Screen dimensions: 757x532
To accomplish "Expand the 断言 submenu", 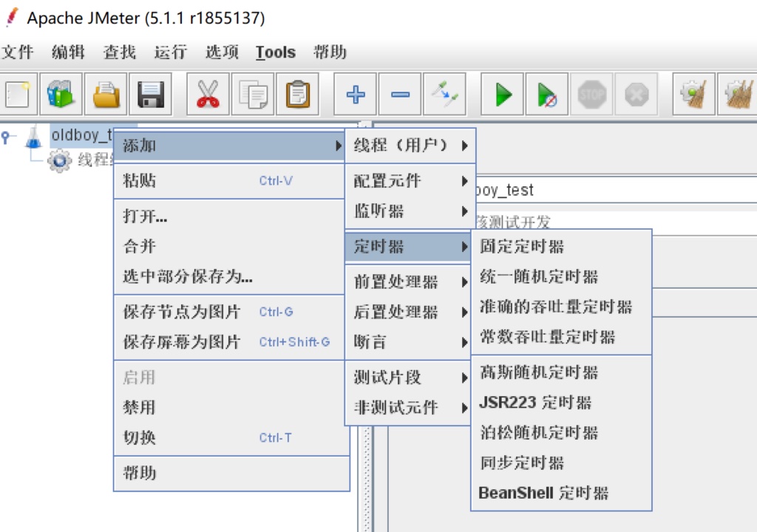I will (410, 342).
